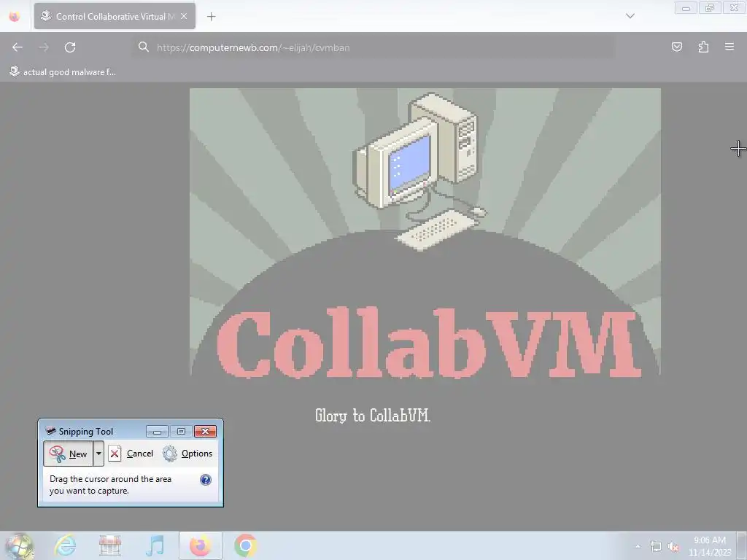Close the Control Collaborative Virtual tab
This screenshot has width=747, height=560.
point(184,16)
